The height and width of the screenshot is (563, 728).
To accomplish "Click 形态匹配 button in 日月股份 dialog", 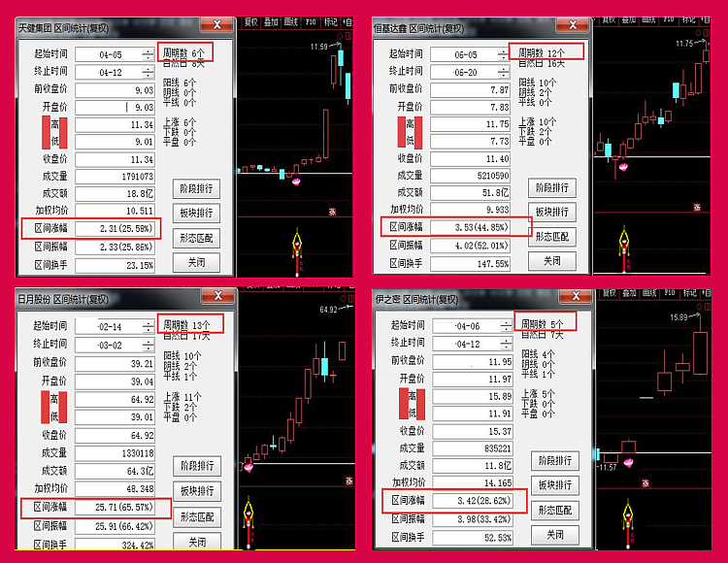I will tap(197, 516).
